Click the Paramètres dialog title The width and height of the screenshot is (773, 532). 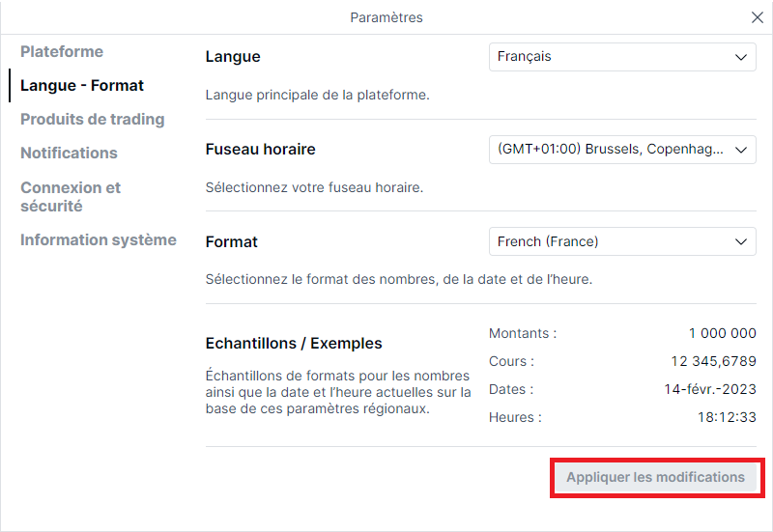click(x=386, y=17)
